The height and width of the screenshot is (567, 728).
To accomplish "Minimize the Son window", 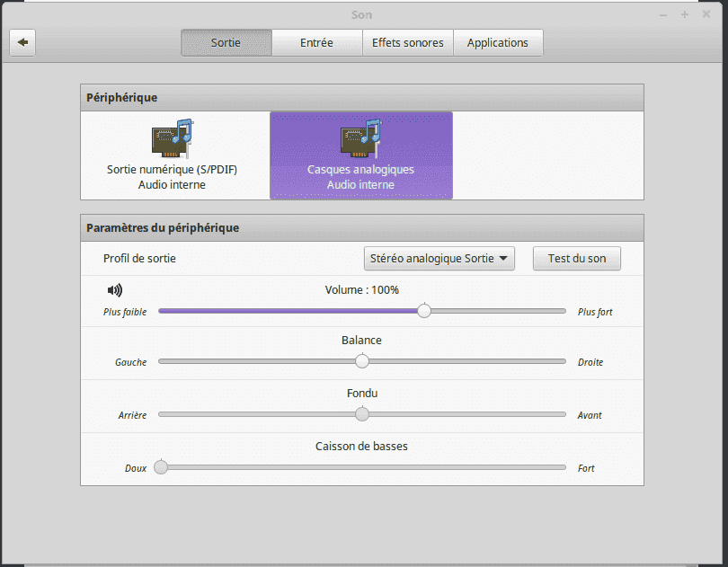I will tap(663, 15).
